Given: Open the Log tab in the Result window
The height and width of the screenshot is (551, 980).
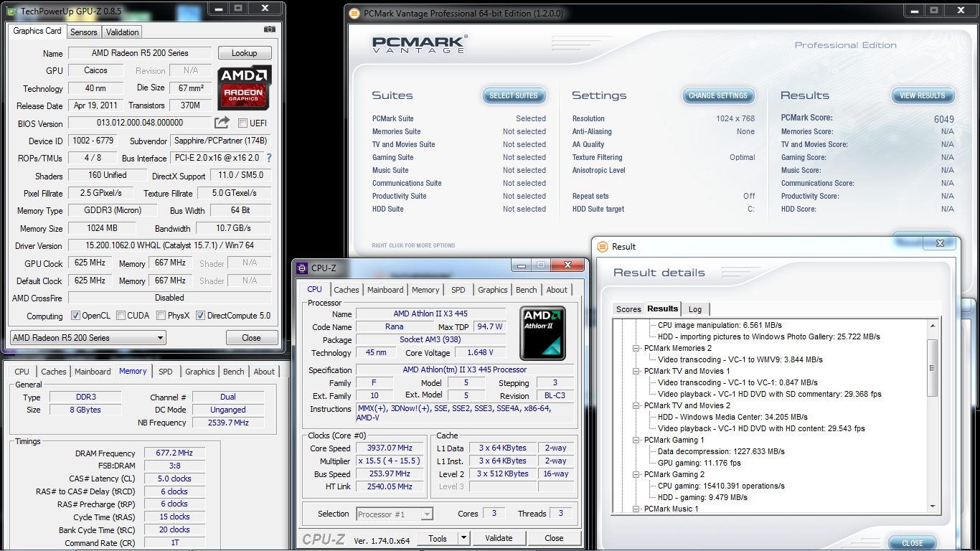Looking at the screenshot, I should click(695, 309).
